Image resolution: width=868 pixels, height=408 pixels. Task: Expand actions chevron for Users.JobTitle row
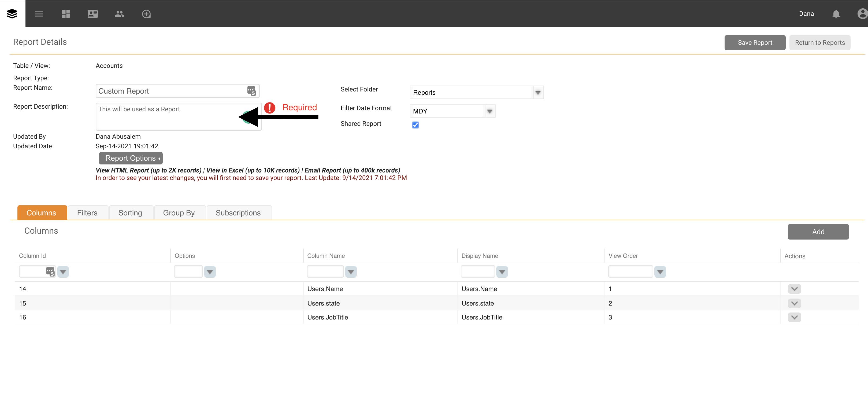pos(794,317)
